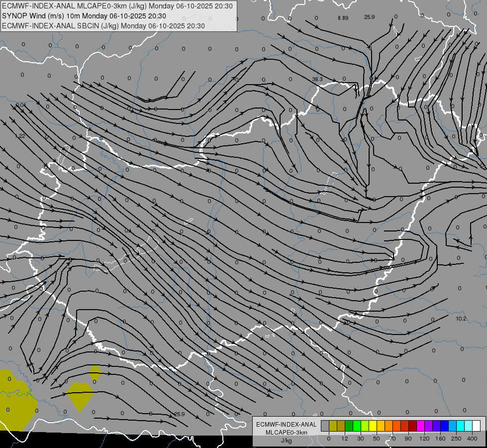
Task: Click the MLCAPE0-3km title line at top
Action: (117, 6)
